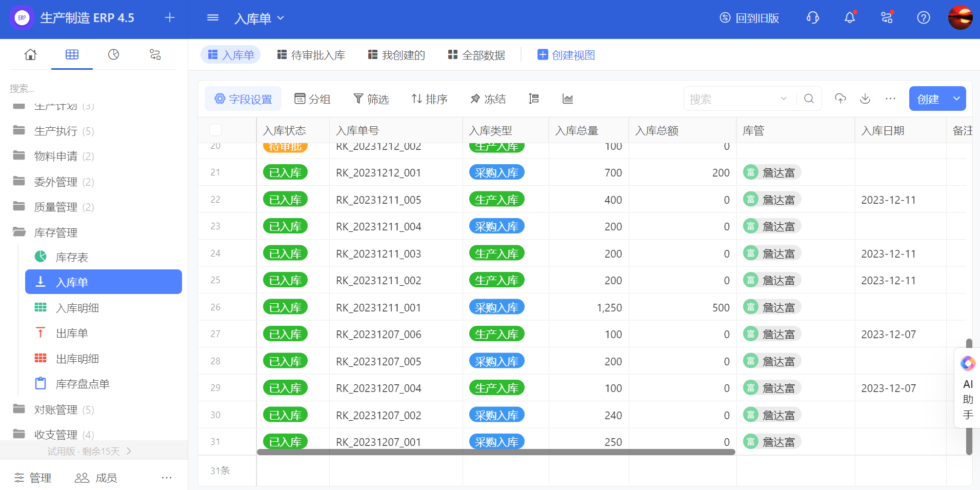The height and width of the screenshot is (490, 980).
Task: Open the dropdown arrow beside 创建 button
Action: pos(956,99)
